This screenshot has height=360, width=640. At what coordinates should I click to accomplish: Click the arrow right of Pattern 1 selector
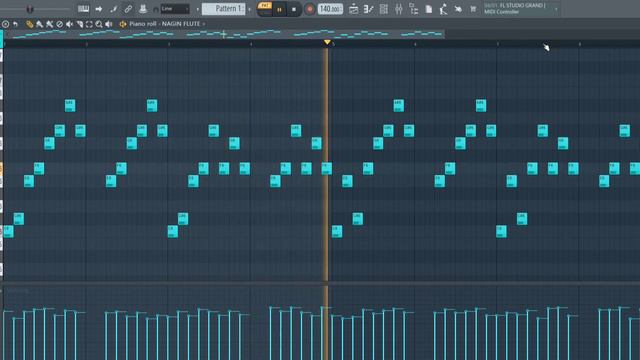[249, 9]
